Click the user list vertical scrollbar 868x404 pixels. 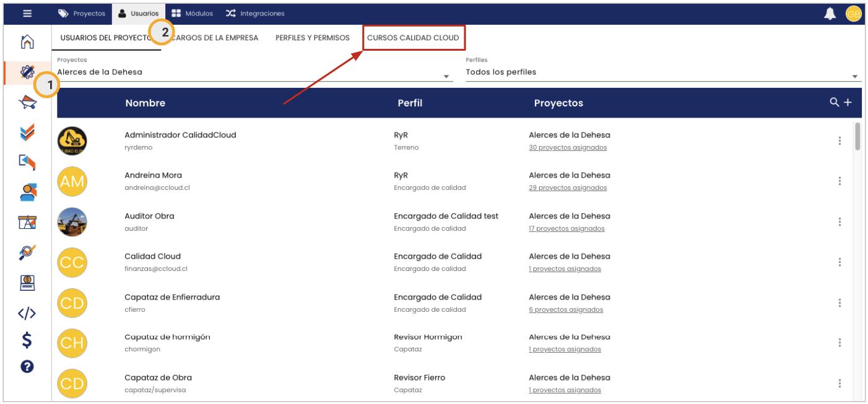[857, 137]
